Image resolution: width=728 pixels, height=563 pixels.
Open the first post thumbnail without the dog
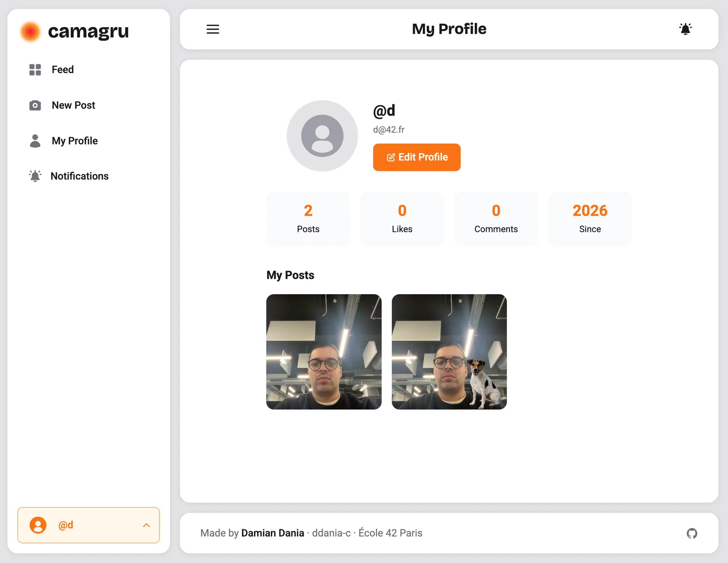[324, 352]
